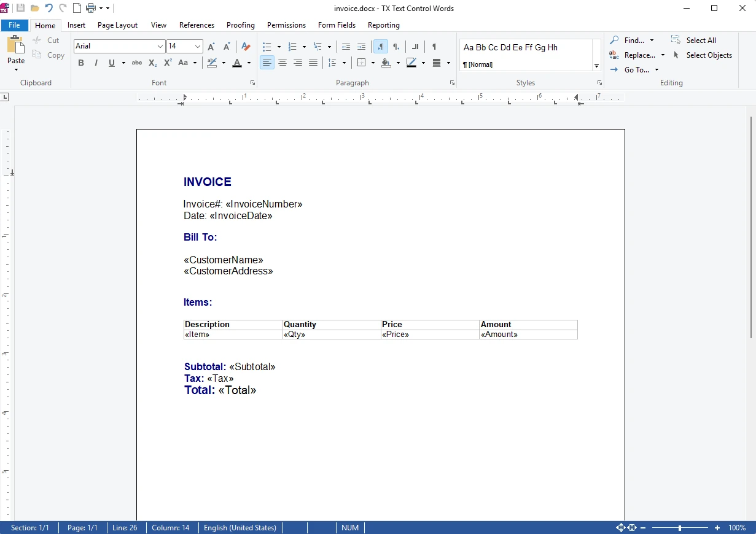Screen dimensions: 756x534
Task: Click the Clear Formatting eraser icon
Action: pos(246,47)
